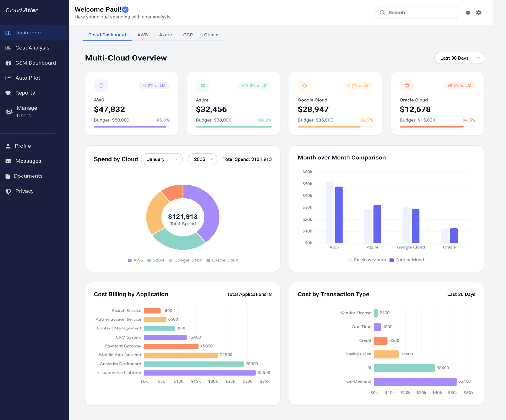Open Cost Analysis via its chart icon
506x420 pixels.
tap(8, 48)
